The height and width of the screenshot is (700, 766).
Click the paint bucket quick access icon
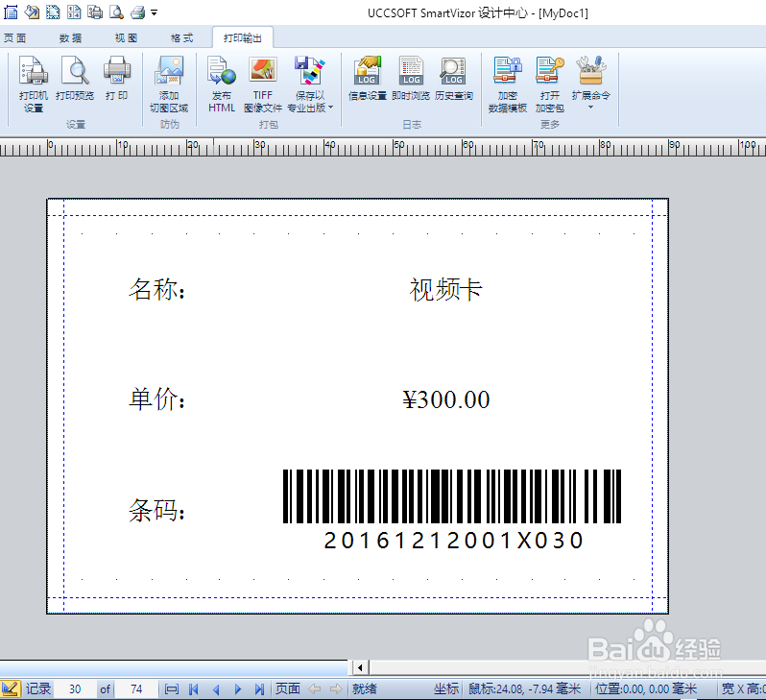32,12
